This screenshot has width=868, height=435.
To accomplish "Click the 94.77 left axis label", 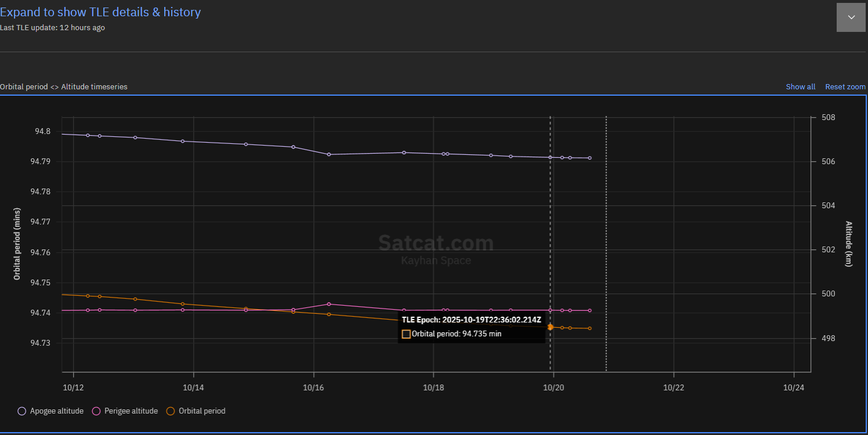I will coord(41,222).
